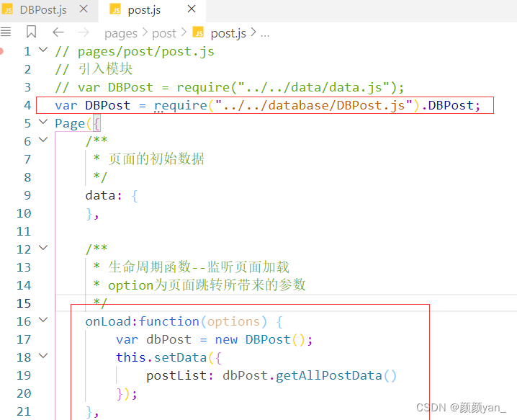The height and width of the screenshot is (420, 517).
Task: Click the // pages/post/post.js comment
Action: [135, 51]
